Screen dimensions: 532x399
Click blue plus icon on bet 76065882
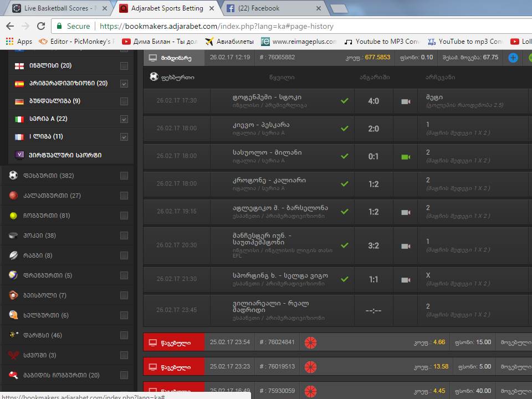click(513, 58)
